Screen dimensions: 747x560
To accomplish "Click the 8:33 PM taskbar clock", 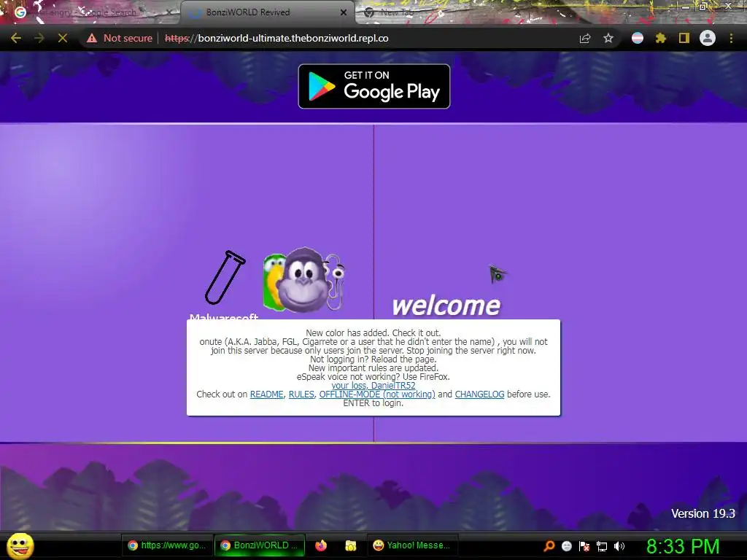I will coord(683,546).
